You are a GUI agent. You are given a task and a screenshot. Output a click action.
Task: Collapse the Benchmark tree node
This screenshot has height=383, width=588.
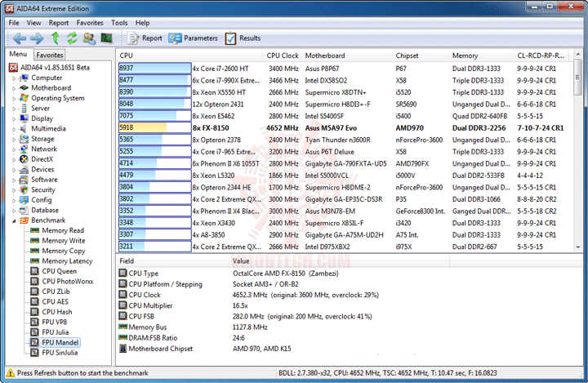point(14,221)
